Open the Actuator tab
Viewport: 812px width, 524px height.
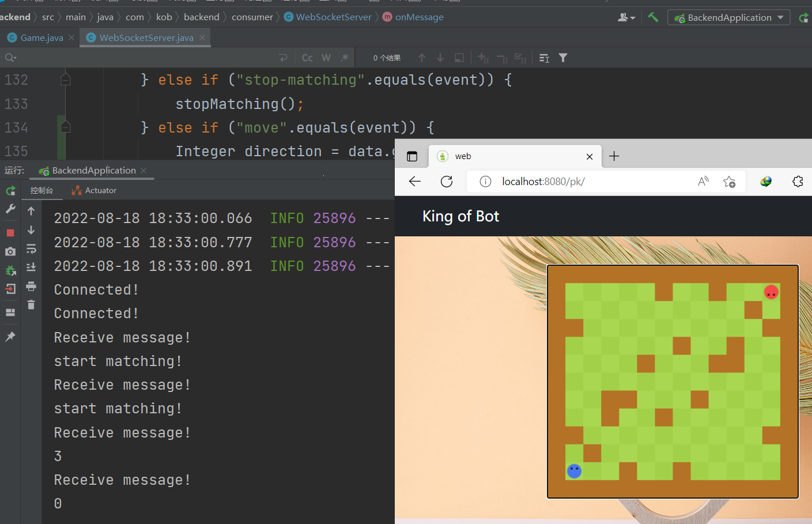[94, 190]
